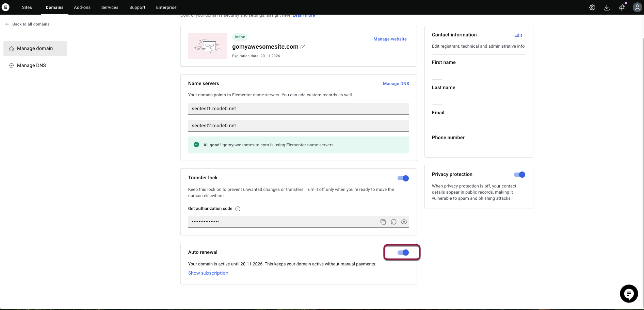
Task: Switch off Privacy protection toggle
Action: (519, 175)
